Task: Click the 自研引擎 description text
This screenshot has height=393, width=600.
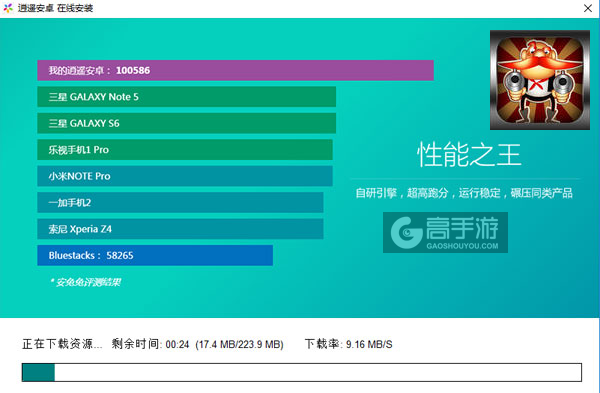Action: pos(464,193)
